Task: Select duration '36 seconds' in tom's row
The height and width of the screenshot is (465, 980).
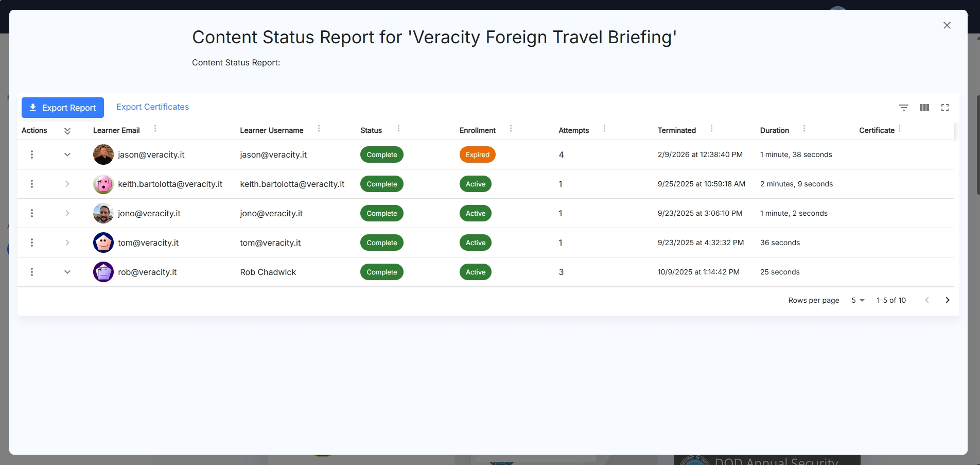Action: (x=780, y=243)
